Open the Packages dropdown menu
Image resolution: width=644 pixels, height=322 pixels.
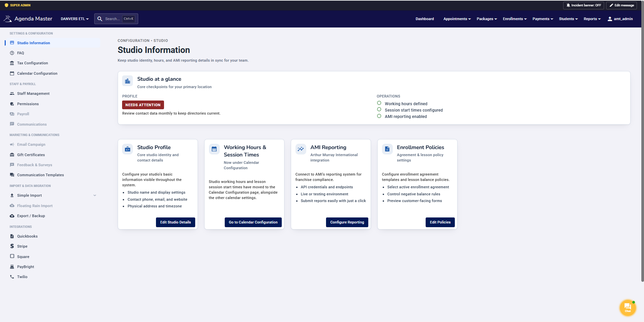click(x=487, y=19)
